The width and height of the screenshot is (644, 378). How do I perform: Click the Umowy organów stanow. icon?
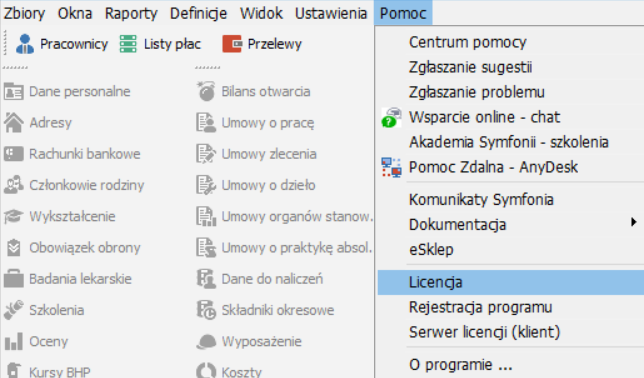coord(206,217)
